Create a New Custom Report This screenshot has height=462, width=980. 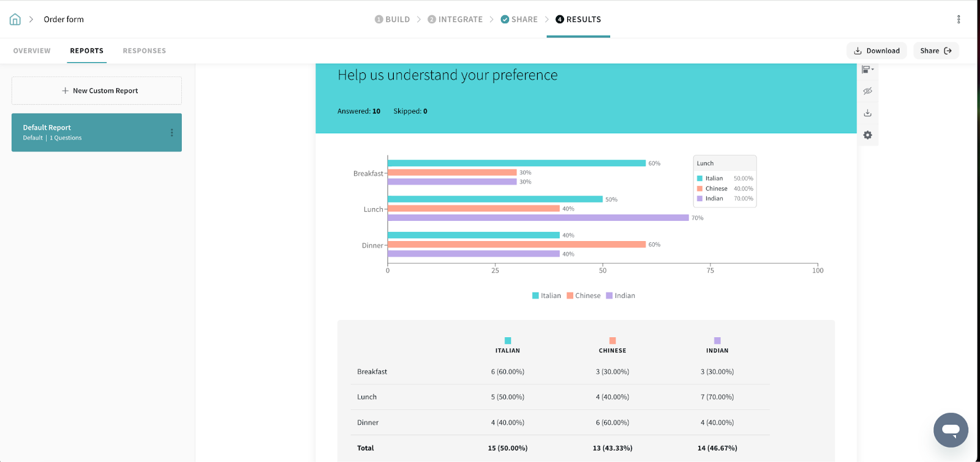pos(97,91)
